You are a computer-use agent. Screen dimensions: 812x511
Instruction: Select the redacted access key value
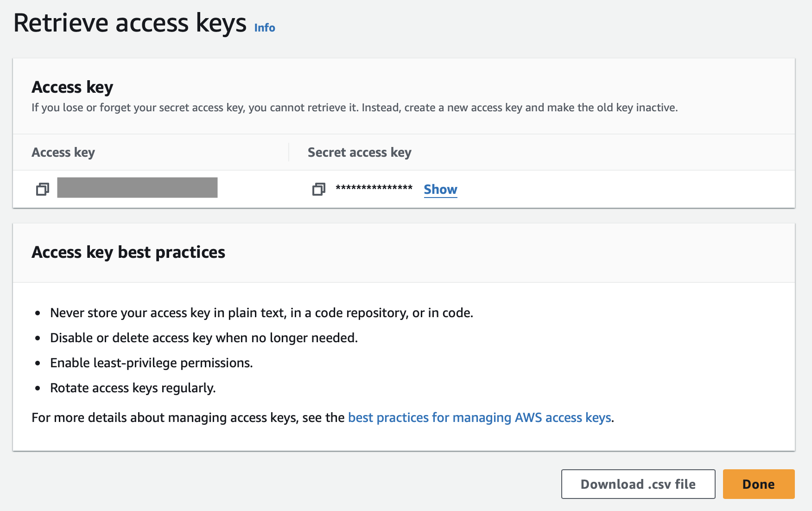[137, 187]
